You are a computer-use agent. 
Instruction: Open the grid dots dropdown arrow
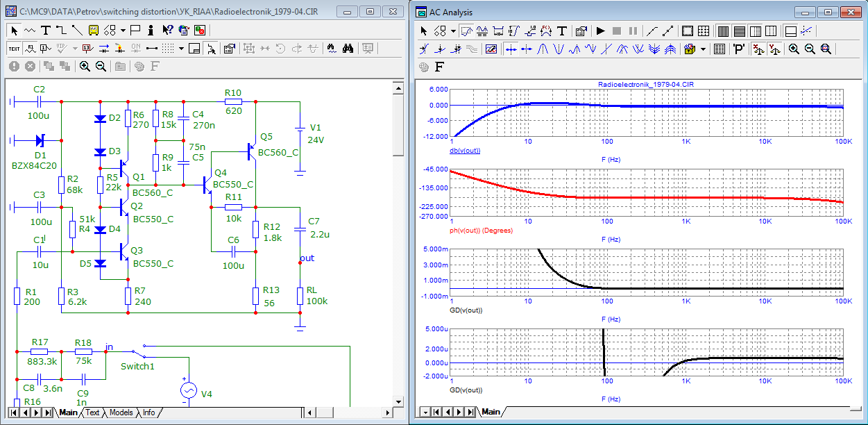(x=182, y=49)
